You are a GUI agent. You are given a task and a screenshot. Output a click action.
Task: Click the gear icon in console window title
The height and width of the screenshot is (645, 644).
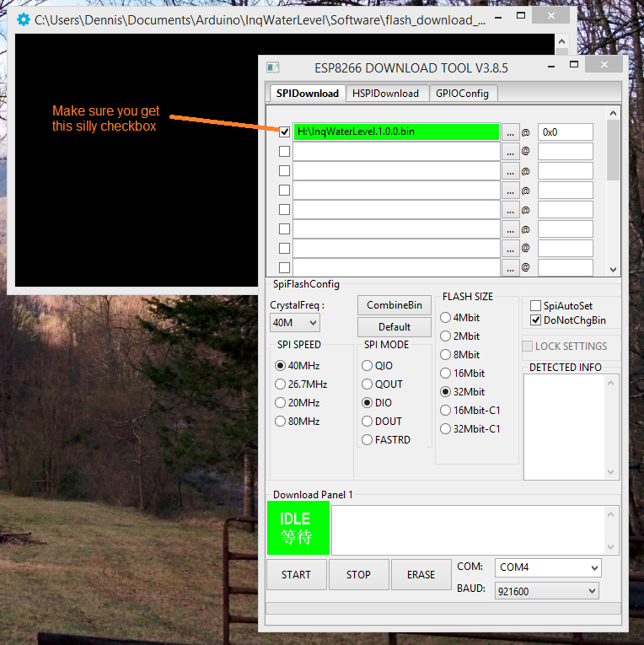pyautogui.click(x=24, y=19)
